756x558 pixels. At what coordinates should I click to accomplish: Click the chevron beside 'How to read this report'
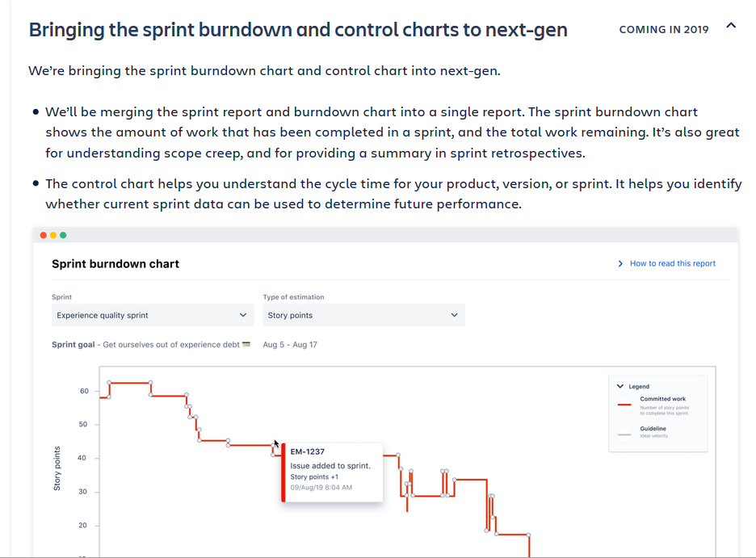coord(620,263)
